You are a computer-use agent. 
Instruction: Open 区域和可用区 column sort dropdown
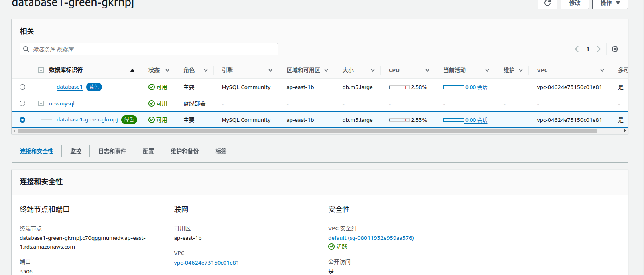pos(326,70)
